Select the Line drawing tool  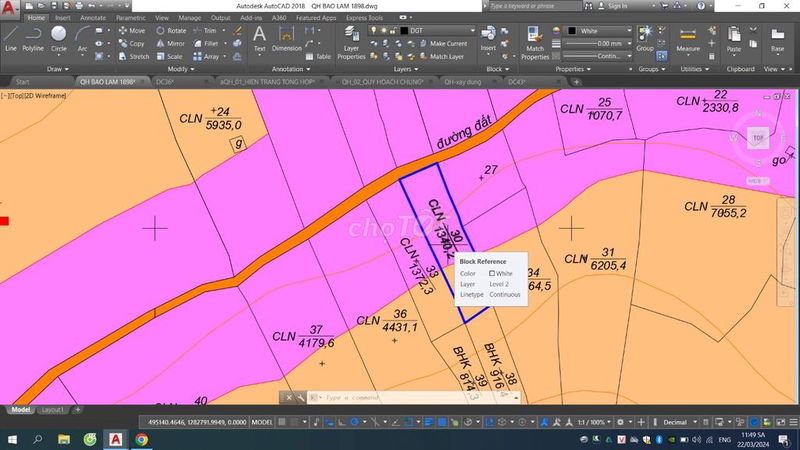point(11,38)
